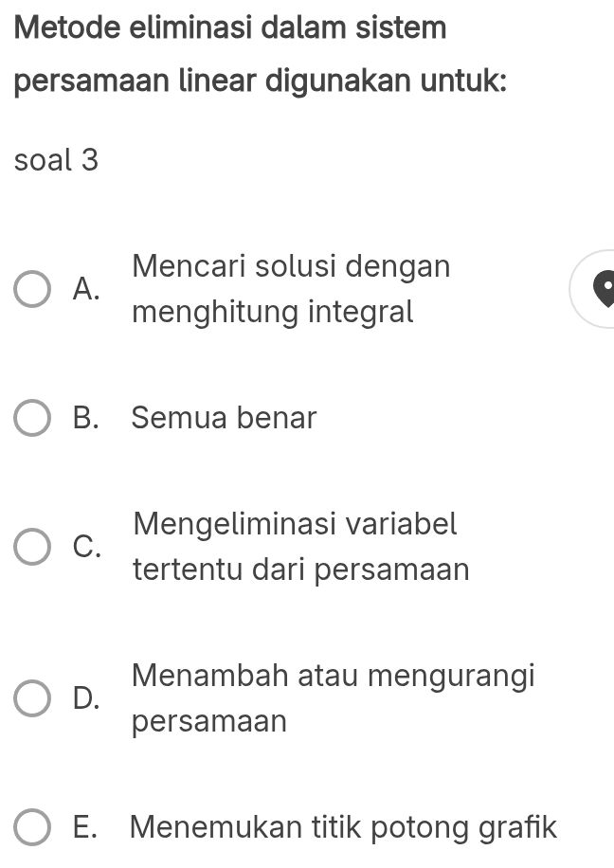Select radio button for option E
Screen dimensions: 614x868
click(33, 826)
